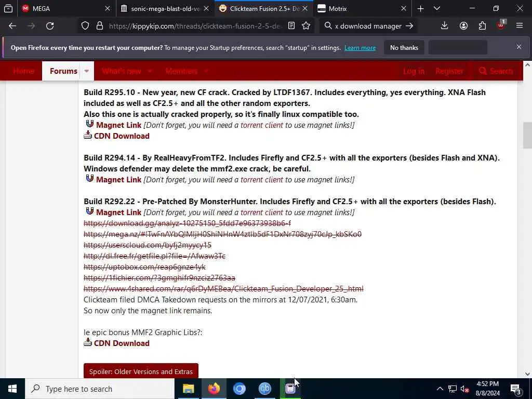This screenshot has height=399, width=532.
Task: Open qBittorrent from the taskbar
Action: click(x=264, y=389)
